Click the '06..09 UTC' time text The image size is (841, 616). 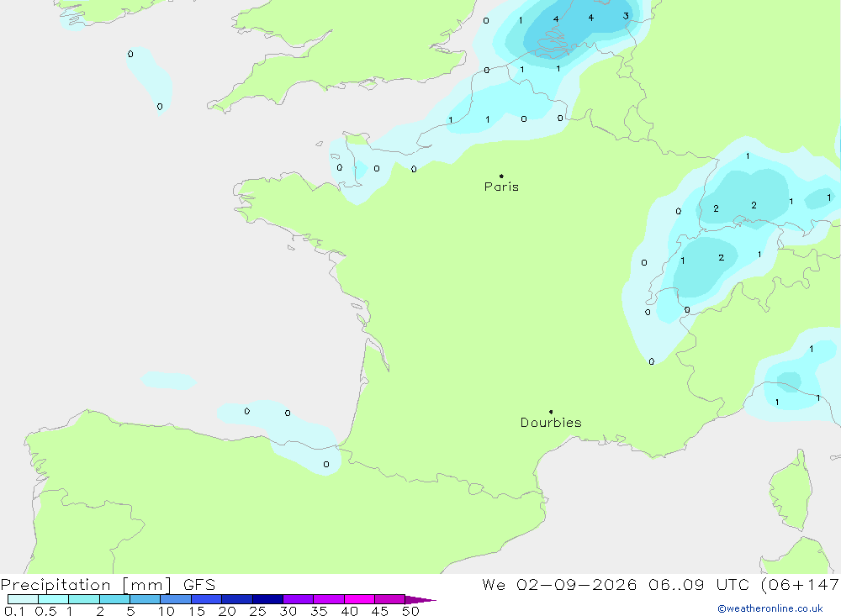698,584
